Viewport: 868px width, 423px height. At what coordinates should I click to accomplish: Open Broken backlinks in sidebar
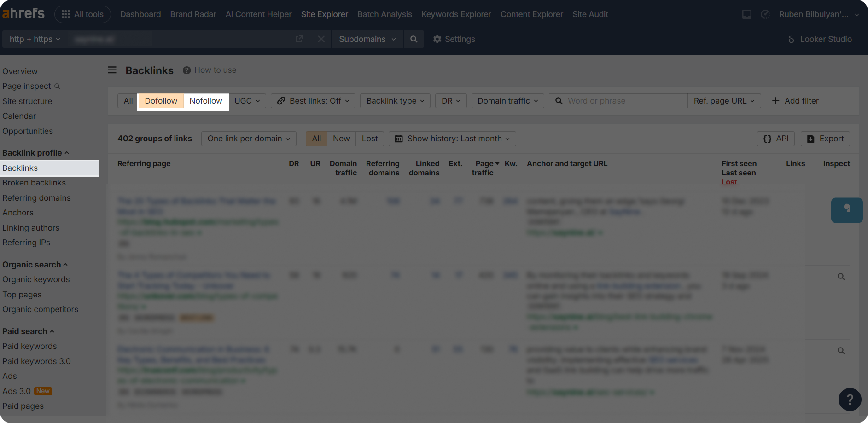pyautogui.click(x=34, y=183)
